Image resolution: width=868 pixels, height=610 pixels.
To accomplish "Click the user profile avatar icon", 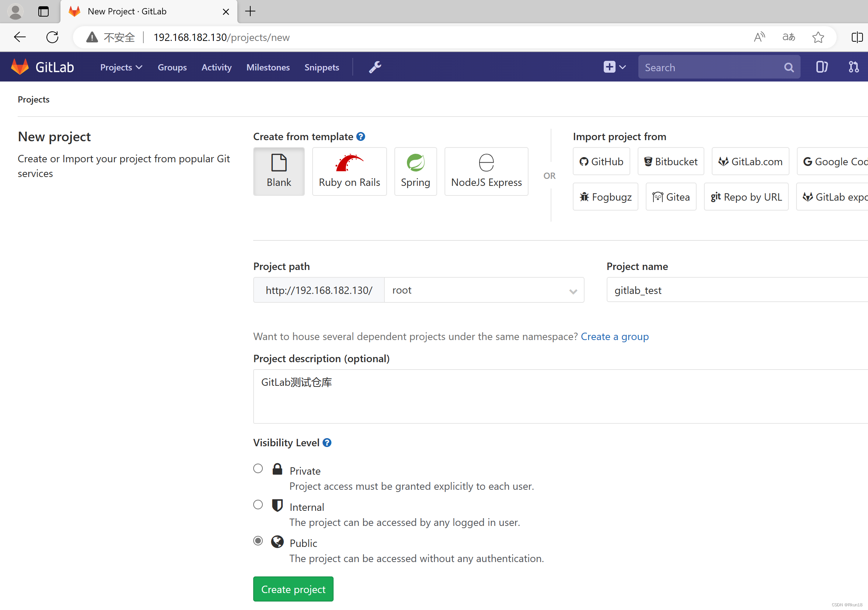I will pyautogui.click(x=16, y=11).
